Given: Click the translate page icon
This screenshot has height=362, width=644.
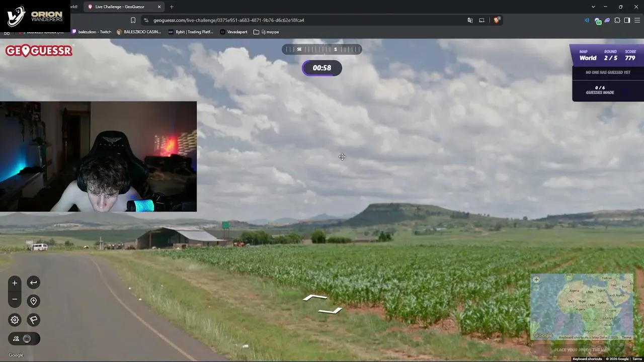Looking at the screenshot, I should 470,20.
